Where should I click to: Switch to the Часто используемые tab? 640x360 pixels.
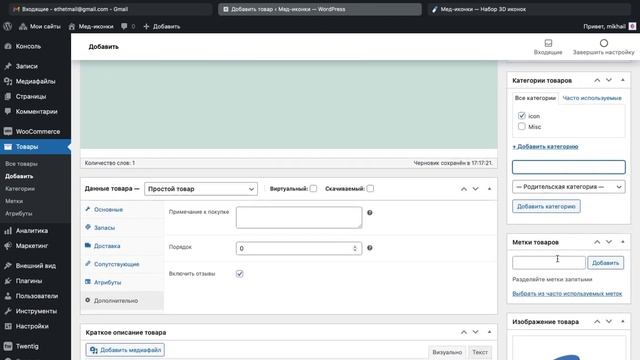tap(592, 98)
